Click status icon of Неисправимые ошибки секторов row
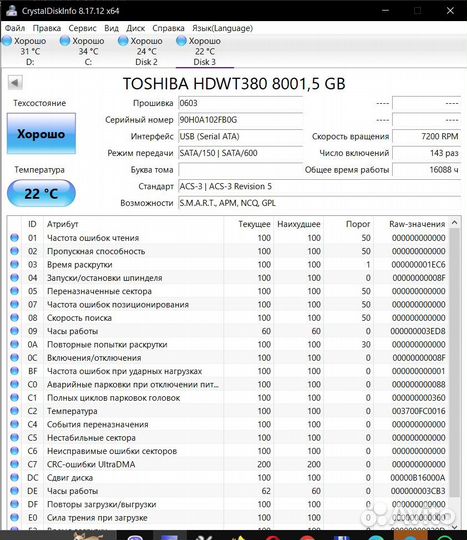Screen dimensions: 467x540 14,451
